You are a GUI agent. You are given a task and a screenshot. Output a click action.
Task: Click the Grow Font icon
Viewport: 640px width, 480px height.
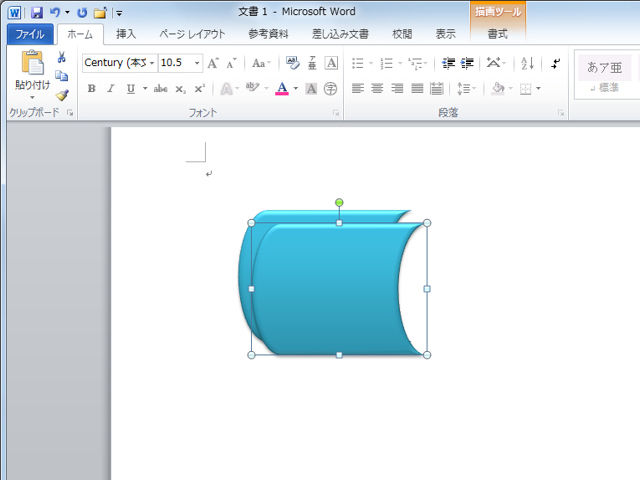pyautogui.click(x=213, y=63)
